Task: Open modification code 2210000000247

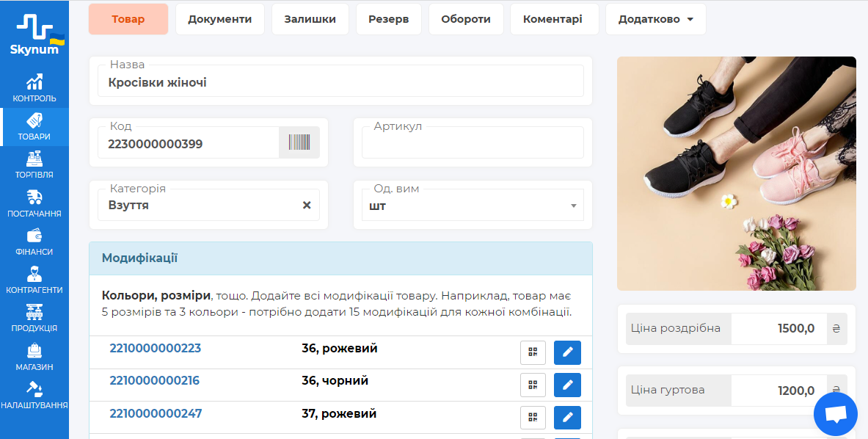Action: (156, 413)
